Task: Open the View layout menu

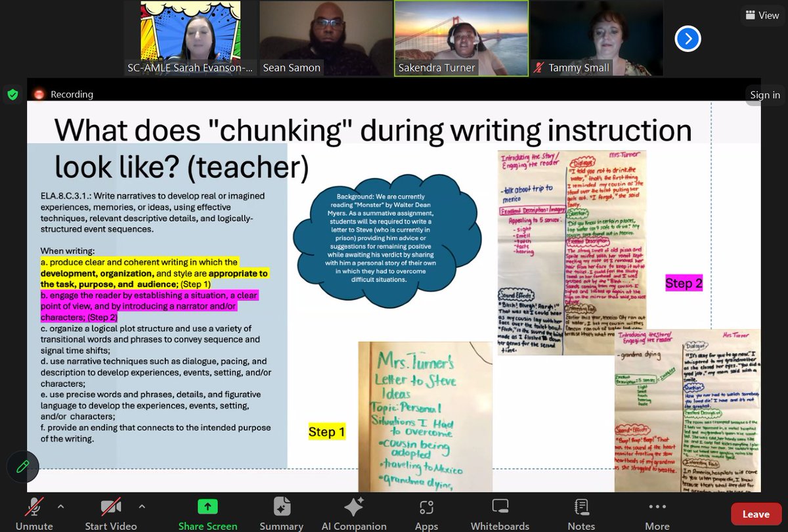Action: click(x=761, y=16)
